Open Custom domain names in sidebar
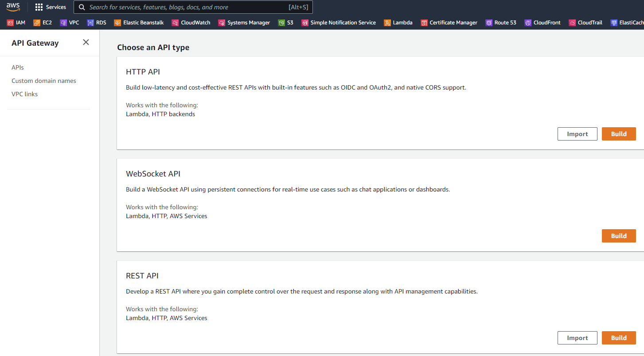 click(x=44, y=81)
